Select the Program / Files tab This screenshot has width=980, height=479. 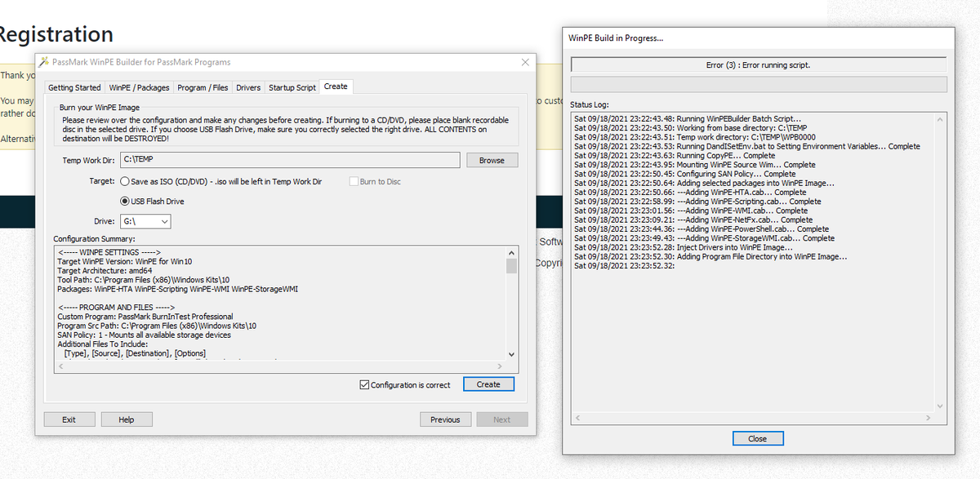[x=203, y=87]
